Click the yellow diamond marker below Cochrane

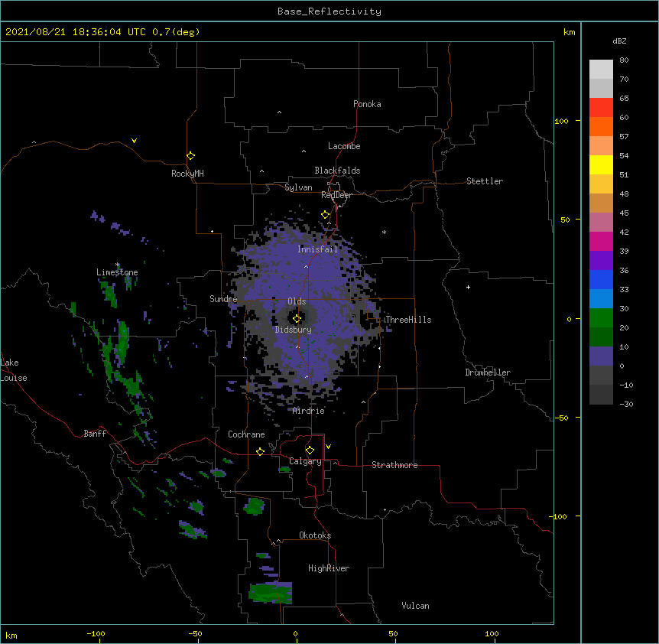[260, 451]
